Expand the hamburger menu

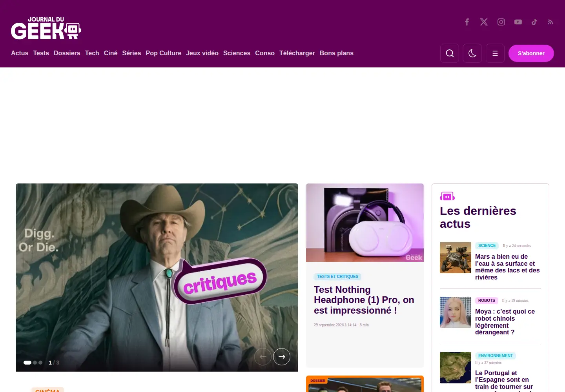coord(495,53)
